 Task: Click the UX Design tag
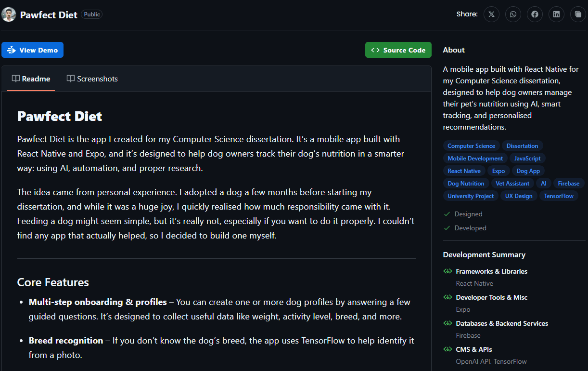click(x=519, y=196)
